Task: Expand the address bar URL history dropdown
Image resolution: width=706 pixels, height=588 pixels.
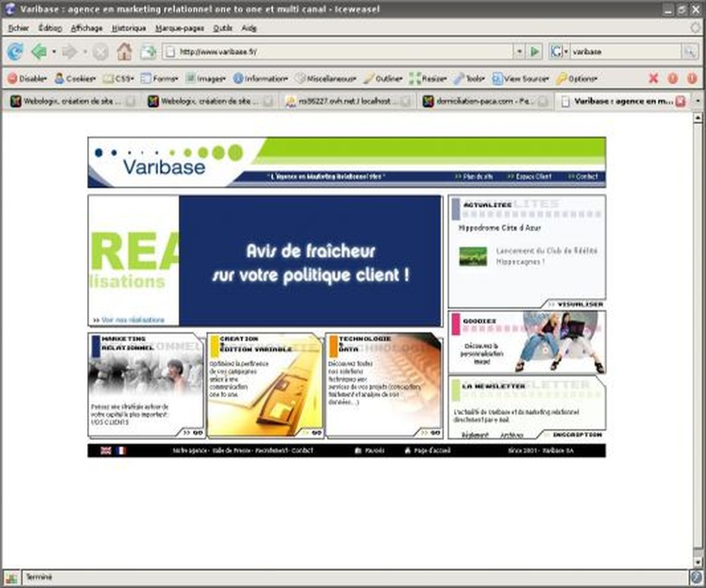Action: pos(519,52)
